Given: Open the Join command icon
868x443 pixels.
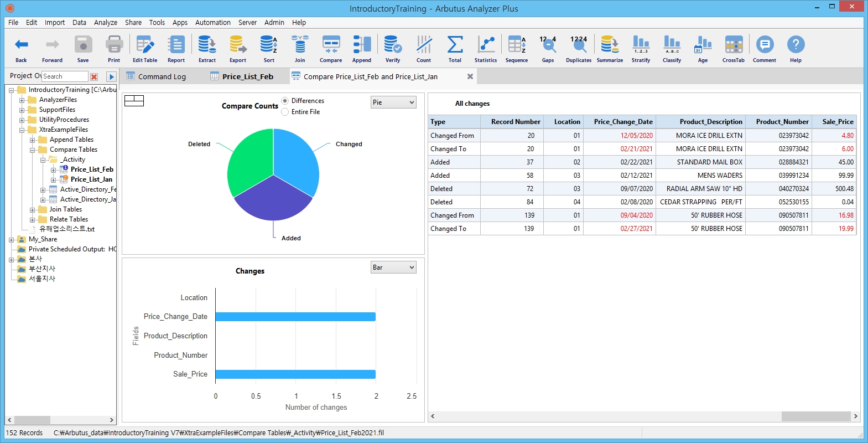Looking at the screenshot, I should pyautogui.click(x=300, y=44).
